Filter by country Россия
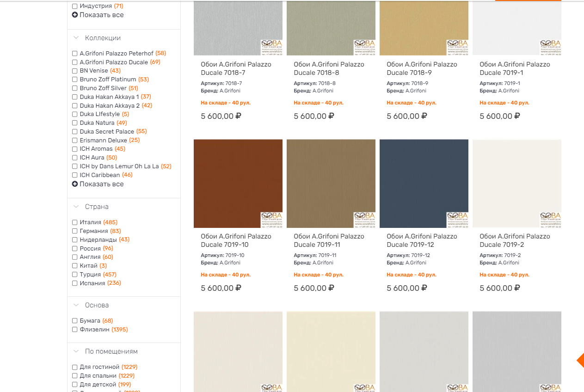The height and width of the screenshot is (392, 584). (x=75, y=249)
